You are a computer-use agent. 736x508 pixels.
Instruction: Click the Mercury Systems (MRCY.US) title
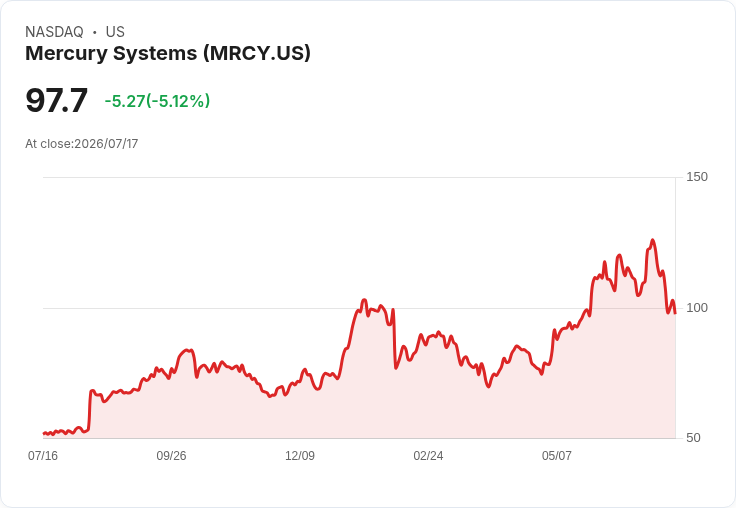tap(168, 54)
